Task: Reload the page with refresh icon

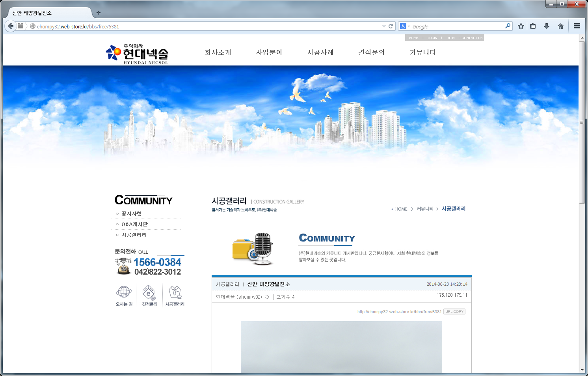Action: (x=391, y=26)
